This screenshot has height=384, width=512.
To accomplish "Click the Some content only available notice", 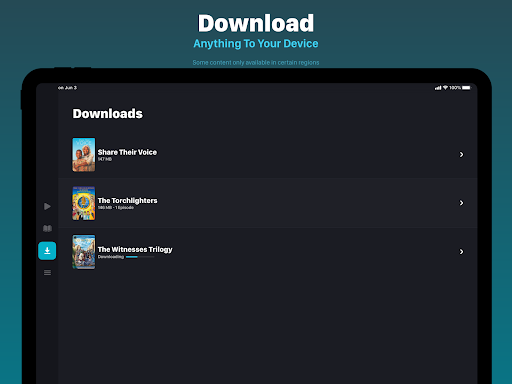I will [x=256, y=62].
